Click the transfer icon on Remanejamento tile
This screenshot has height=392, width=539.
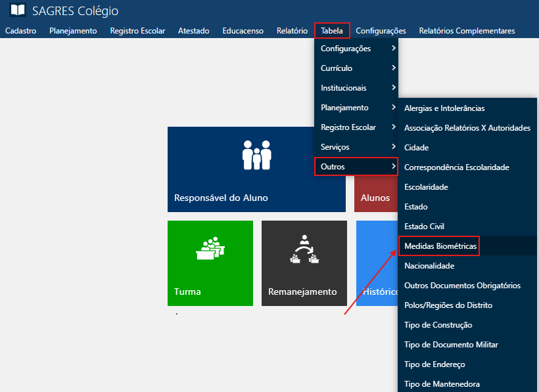pyautogui.click(x=304, y=248)
